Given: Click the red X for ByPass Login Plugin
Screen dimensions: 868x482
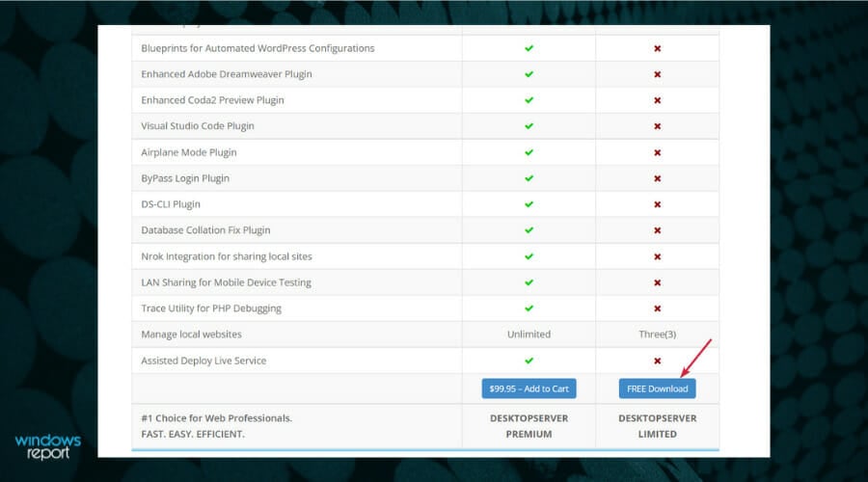Looking at the screenshot, I should pyautogui.click(x=657, y=178).
